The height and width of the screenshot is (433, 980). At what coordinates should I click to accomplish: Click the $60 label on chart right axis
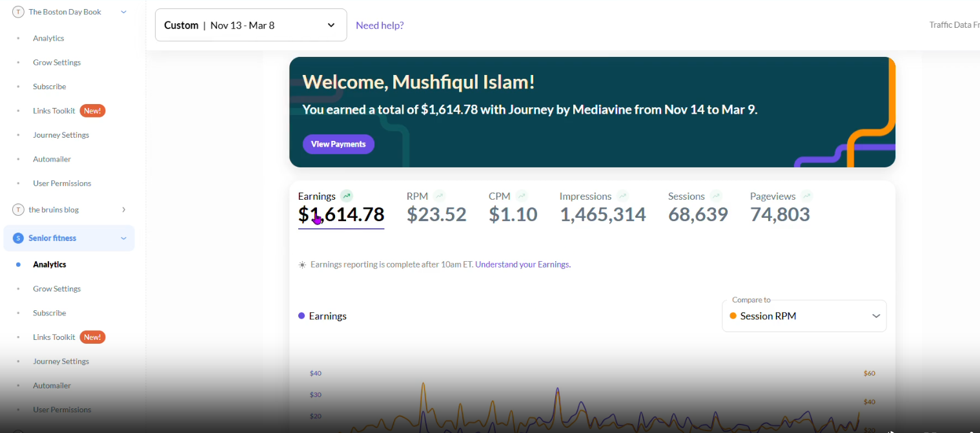870,374
